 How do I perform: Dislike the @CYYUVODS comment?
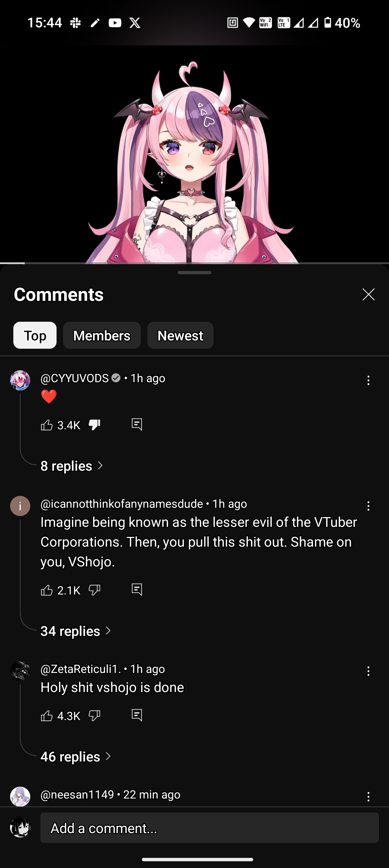point(94,425)
